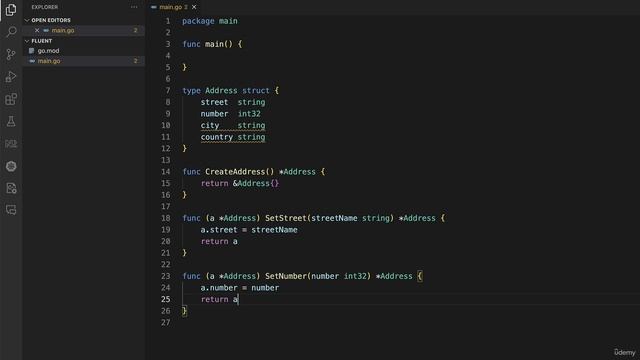Open the Run and Debug view icon

tap(11, 77)
